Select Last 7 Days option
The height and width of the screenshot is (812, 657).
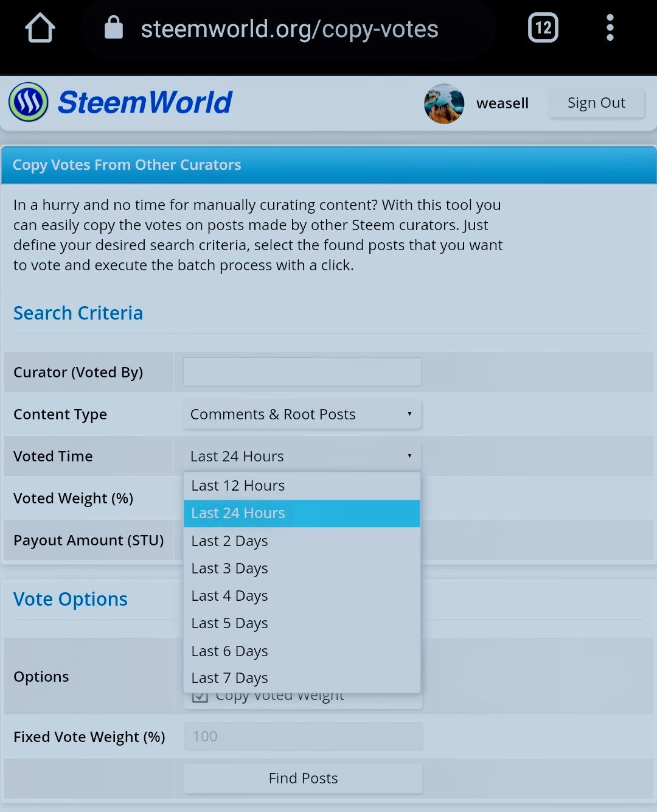(302, 677)
